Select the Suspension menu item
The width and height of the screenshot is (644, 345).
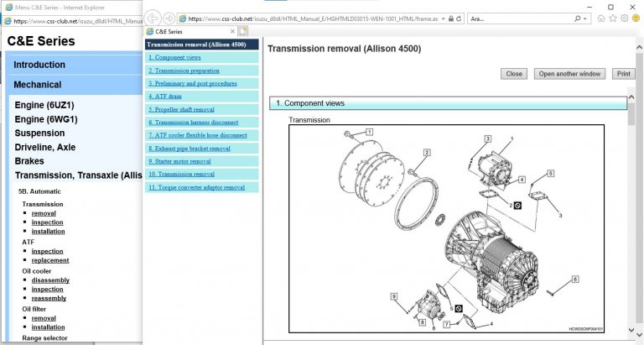(39, 133)
